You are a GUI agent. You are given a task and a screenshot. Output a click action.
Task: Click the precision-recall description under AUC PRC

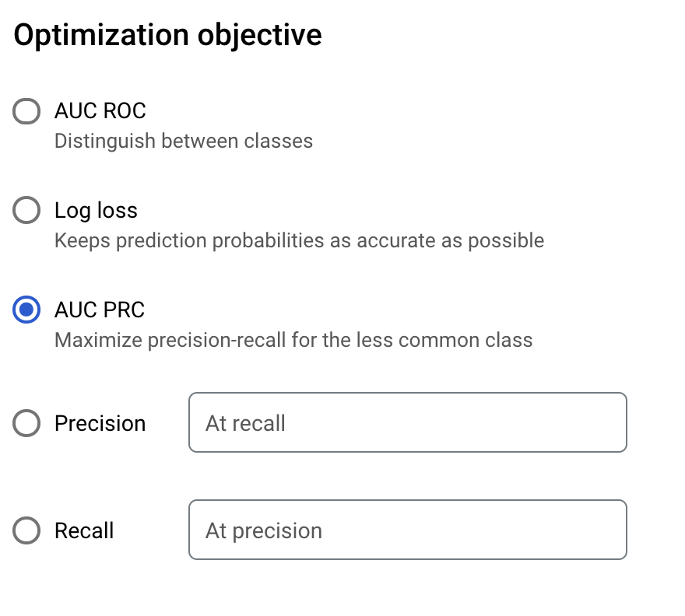point(293,340)
